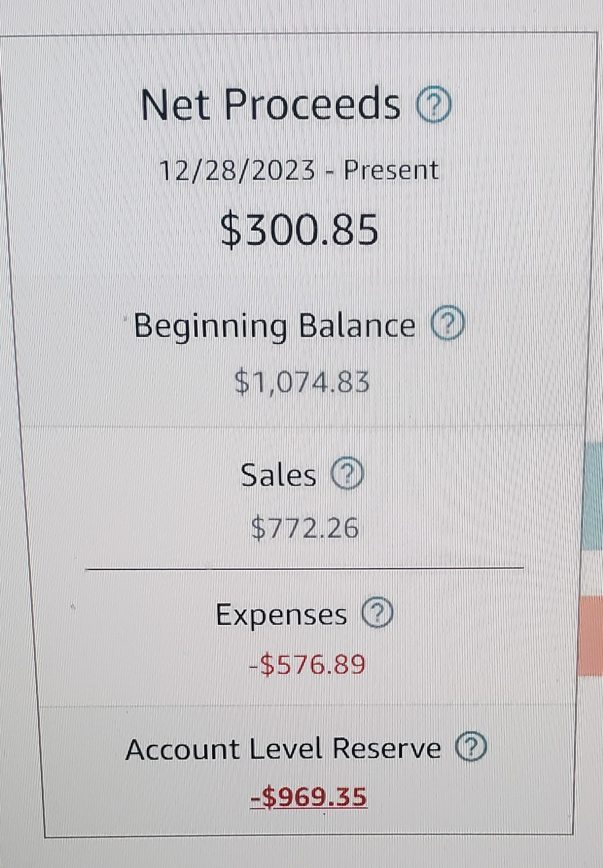Viewport: 603px width, 868px height.
Task: Select the Beginning Balance label
Action: coord(275,325)
